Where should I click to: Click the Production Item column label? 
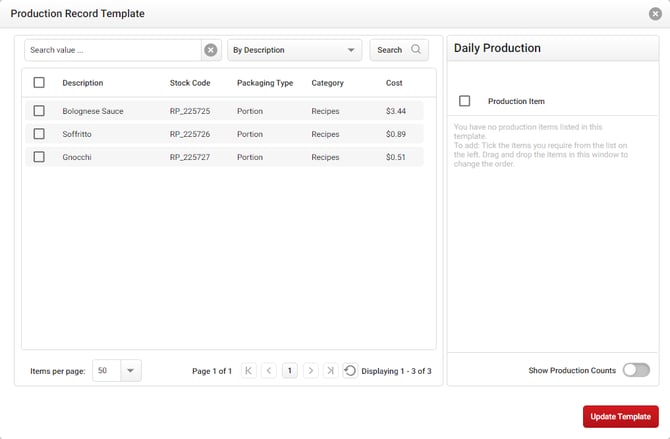(x=516, y=101)
